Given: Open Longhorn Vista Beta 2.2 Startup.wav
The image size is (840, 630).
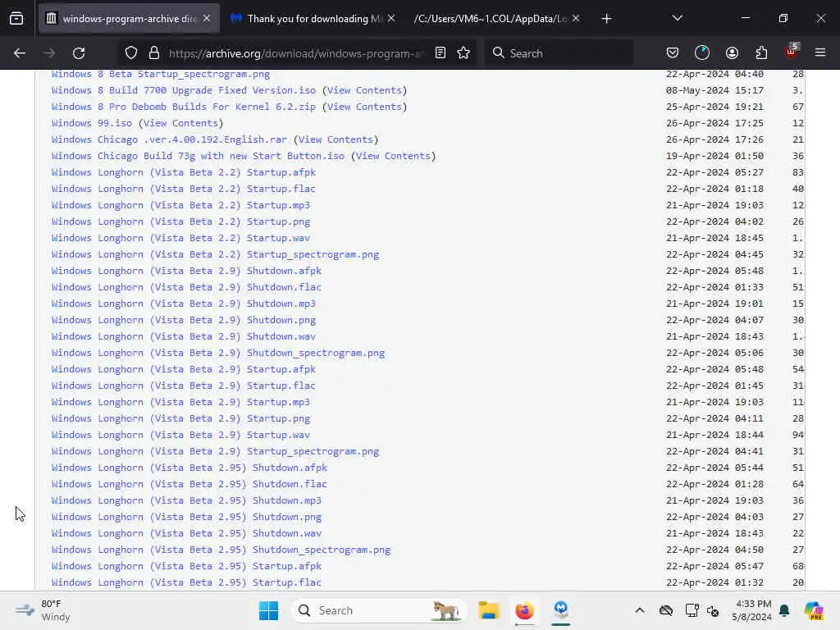Looking at the screenshot, I should coord(180,238).
